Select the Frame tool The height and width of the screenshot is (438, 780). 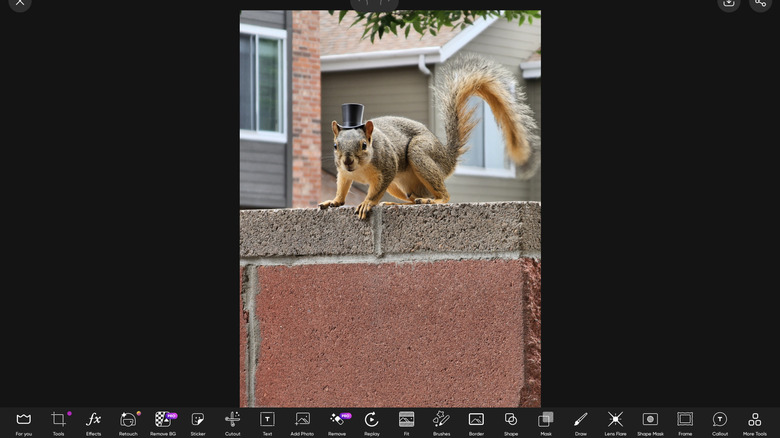point(685,423)
